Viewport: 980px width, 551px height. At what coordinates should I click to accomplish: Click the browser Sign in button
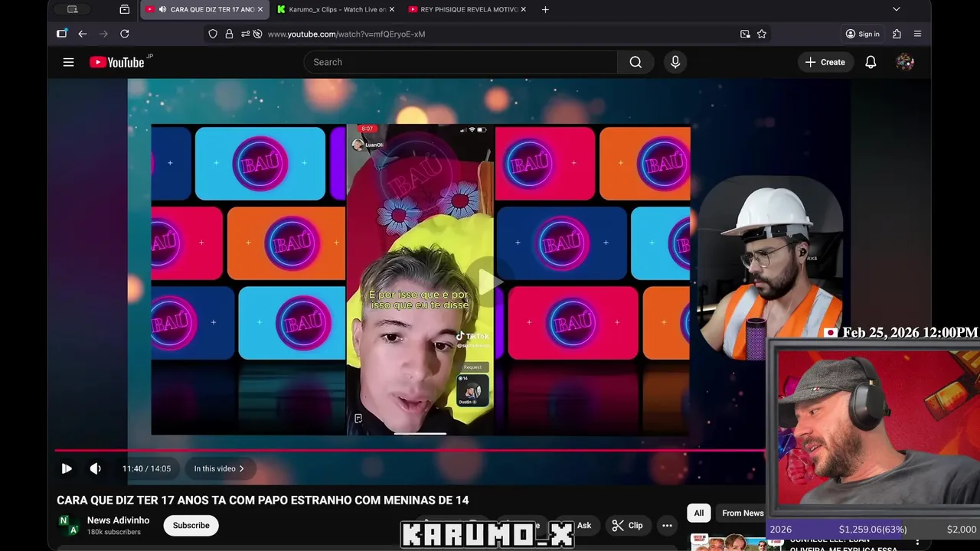pos(862,34)
